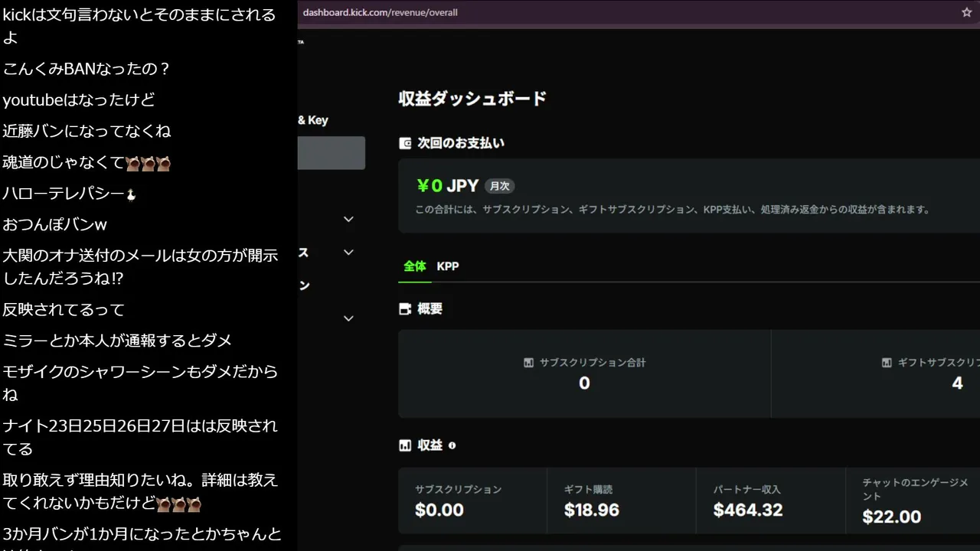The image size is (980, 551).
Task: Click chat message 'おつんぽバンw'
Action: pos(54,225)
